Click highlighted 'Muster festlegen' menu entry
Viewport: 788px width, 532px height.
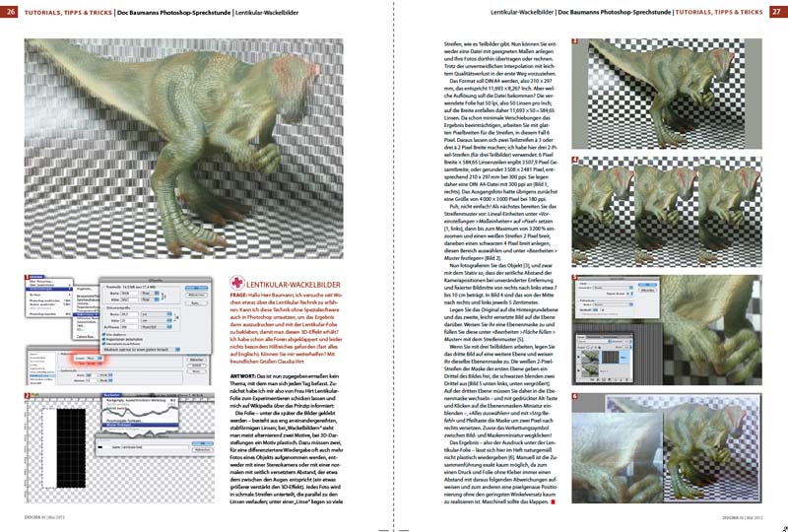[x=140, y=425]
